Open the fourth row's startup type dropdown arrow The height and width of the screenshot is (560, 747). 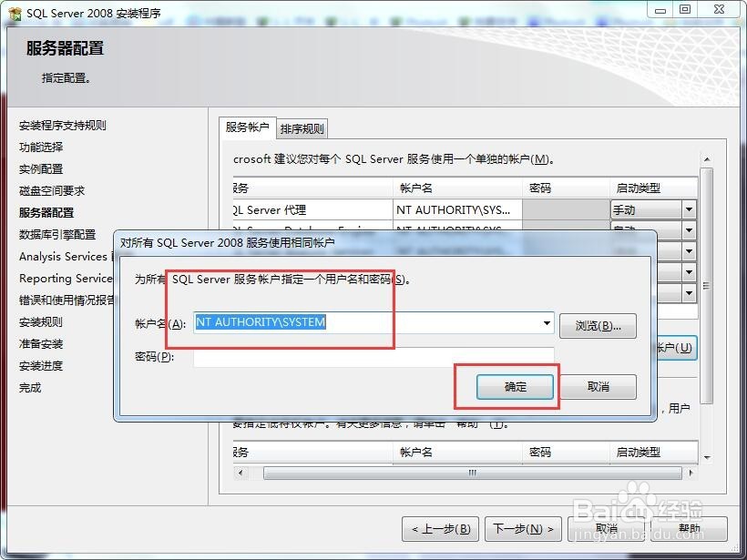[x=689, y=272]
